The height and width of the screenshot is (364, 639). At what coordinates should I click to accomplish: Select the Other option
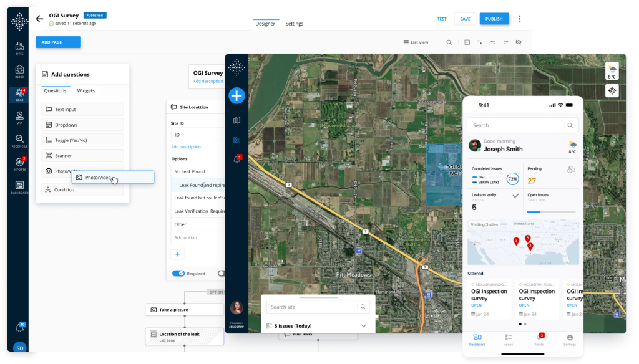(x=198, y=224)
